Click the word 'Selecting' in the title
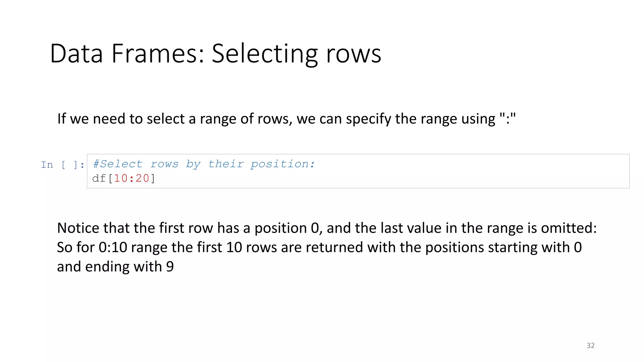The width and height of the screenshot is (644, 362). pos(265,54)
